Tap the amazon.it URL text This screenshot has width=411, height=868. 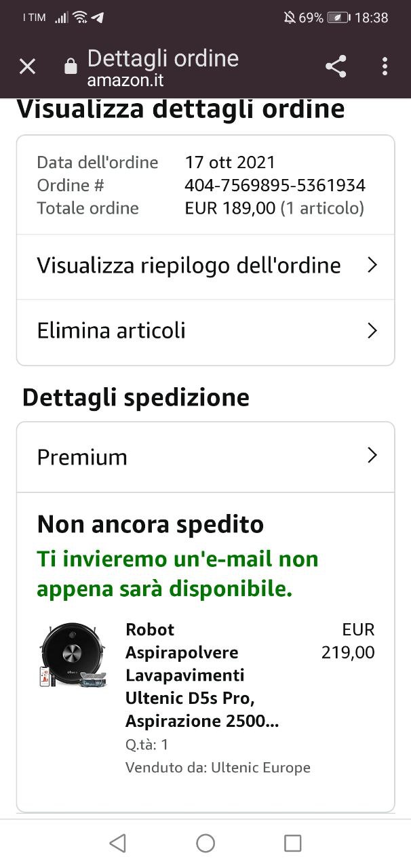point(125,80)
